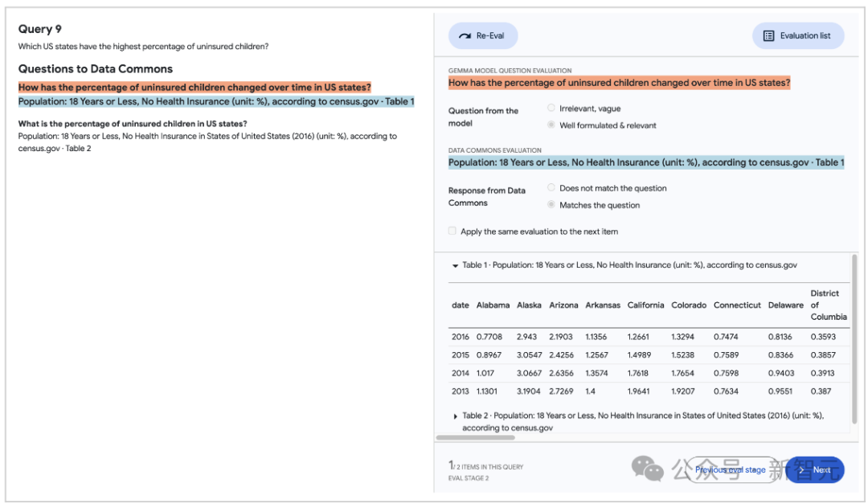Select orange-highlighted question in left Questions list
Viewport: 868px width, 504px height.
click(x=194, y=87)
